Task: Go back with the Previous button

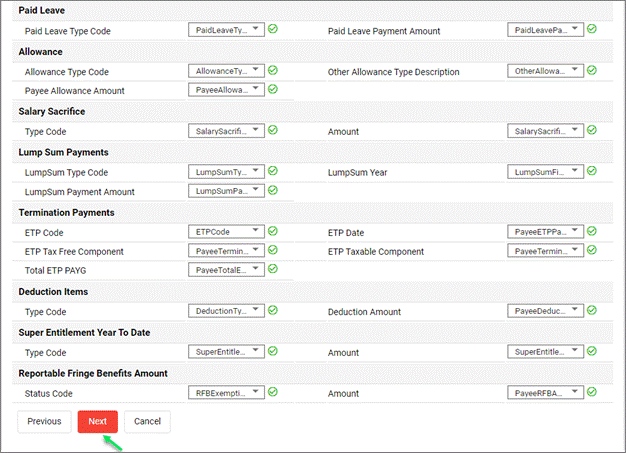Action: pyautogui.click(x=44, y=422)
